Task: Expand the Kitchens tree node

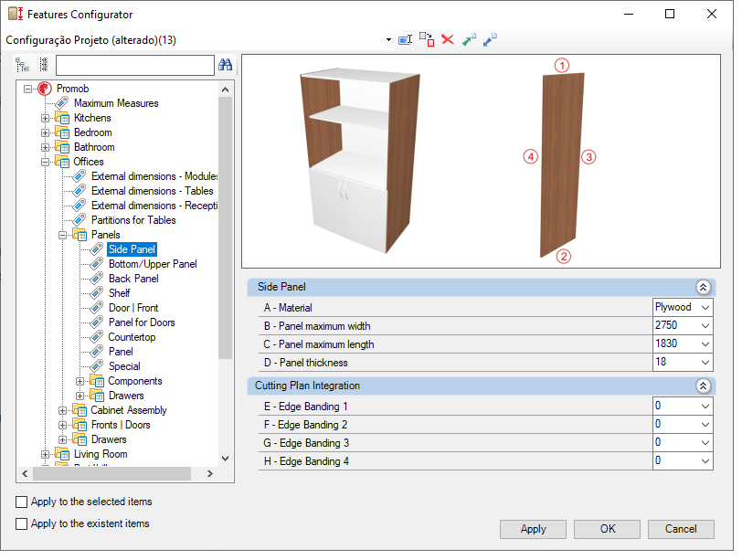Action: [x=45, y=118]
